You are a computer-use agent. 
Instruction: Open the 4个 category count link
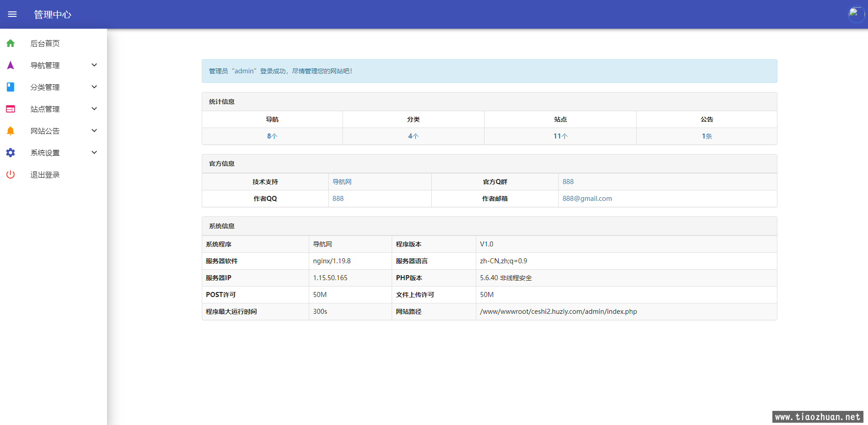(413, 136)
